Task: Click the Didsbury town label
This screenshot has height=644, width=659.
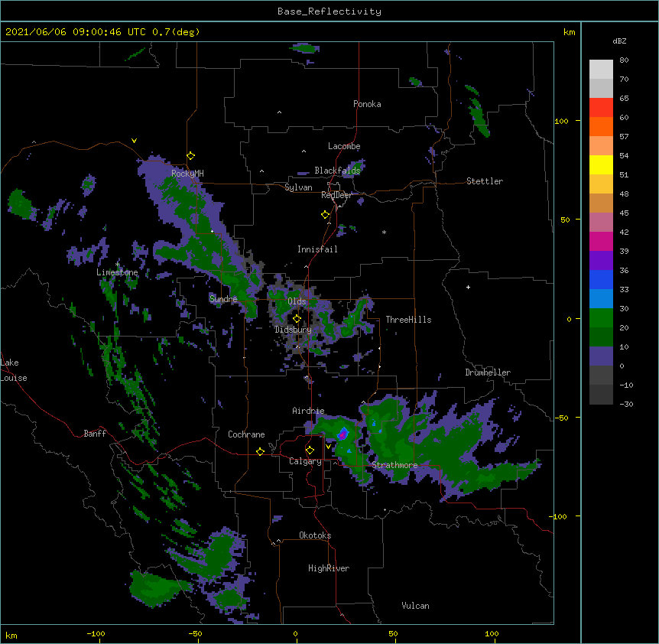Action: (x=294, y=330)
